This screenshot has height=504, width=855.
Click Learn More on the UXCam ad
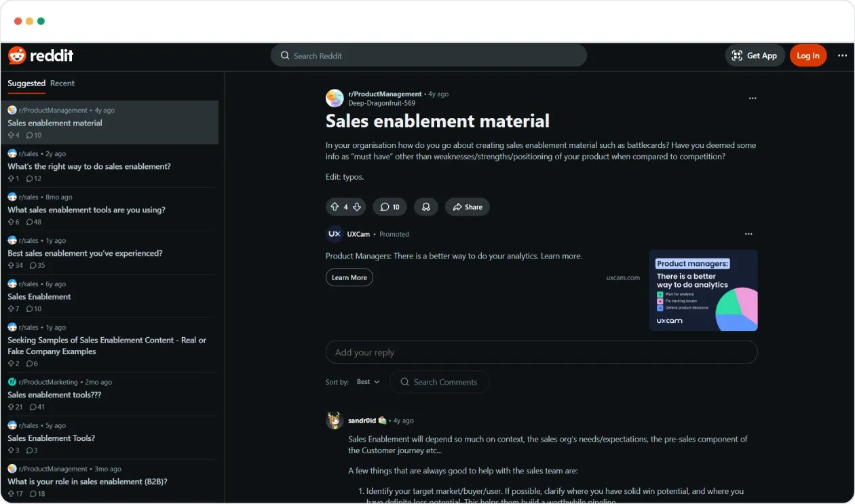[349, 277]
